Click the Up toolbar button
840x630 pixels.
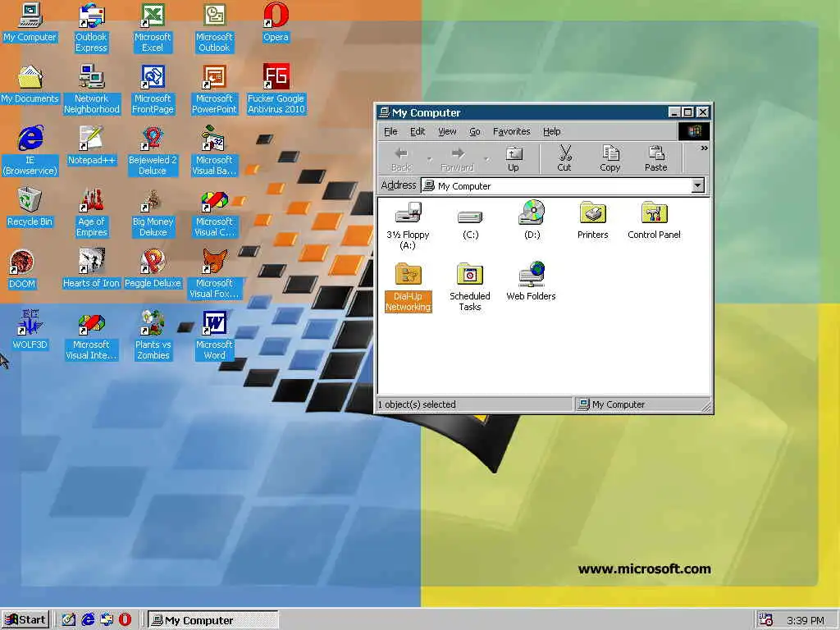click(514, 158)
